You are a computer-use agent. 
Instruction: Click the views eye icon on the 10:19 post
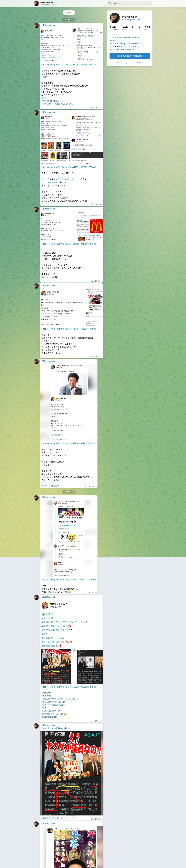pos(96,819)
